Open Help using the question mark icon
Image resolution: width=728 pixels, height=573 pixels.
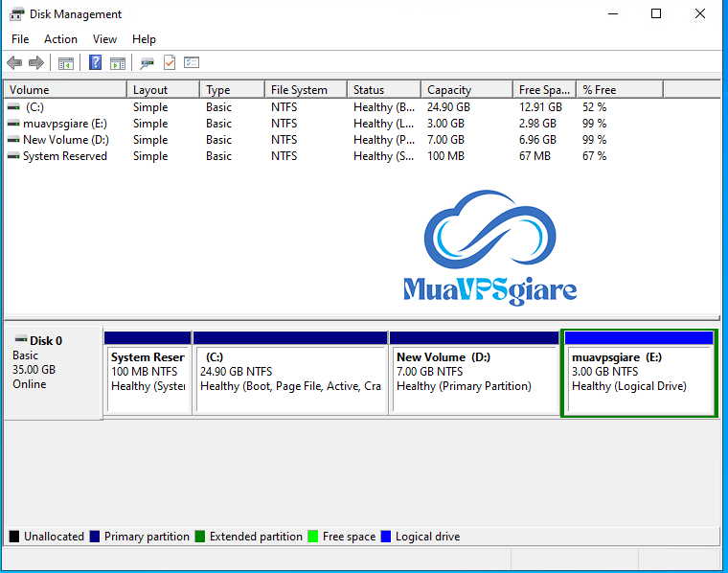pos(95,63)
